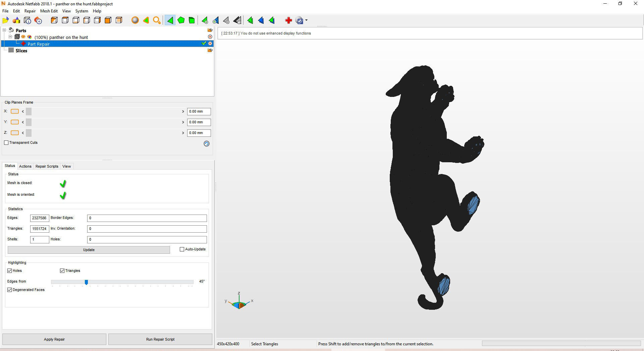Enable the Transparent Cuts checkbox

6,142
